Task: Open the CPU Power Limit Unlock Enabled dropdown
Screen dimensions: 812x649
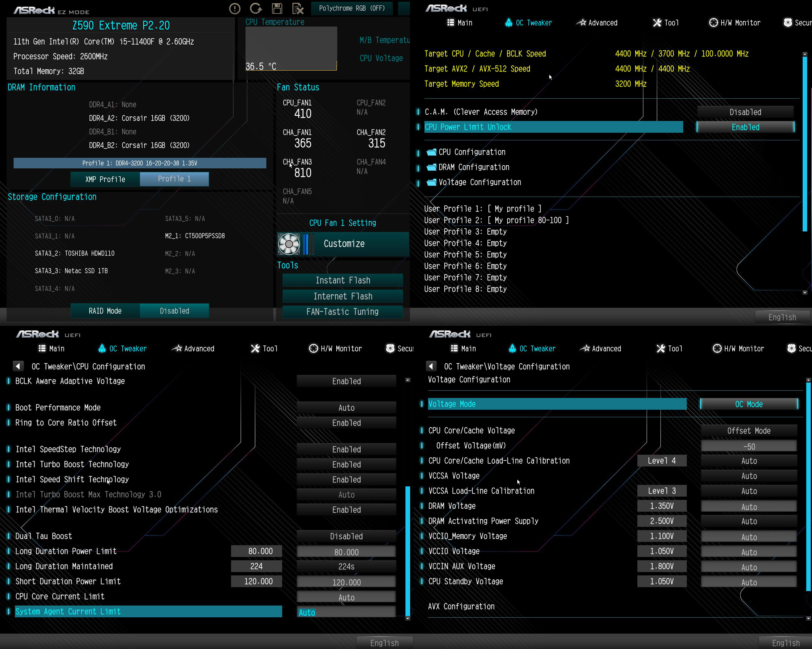Action: [745, 127]
